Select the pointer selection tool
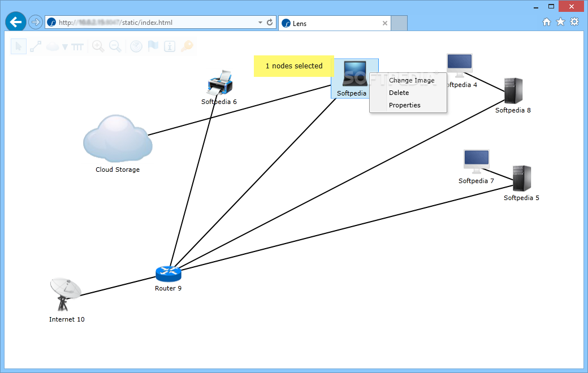The image size is (588, 373). (18, 46)
